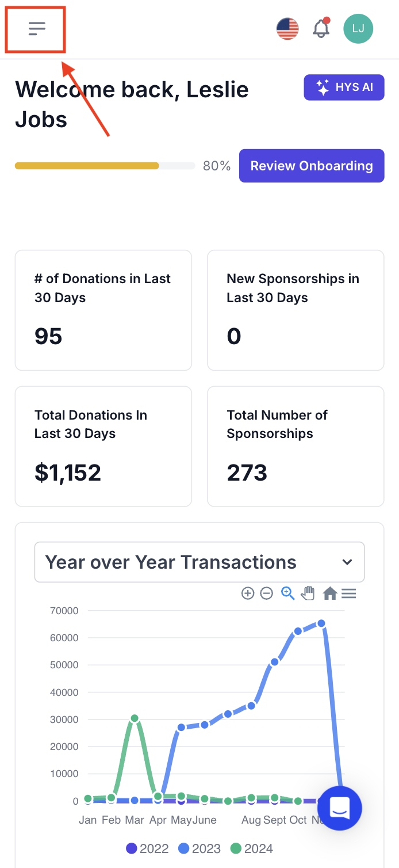Select the chart selection zoom tool
The height and width of the screenshot is (868, 399).
[287, 593]
